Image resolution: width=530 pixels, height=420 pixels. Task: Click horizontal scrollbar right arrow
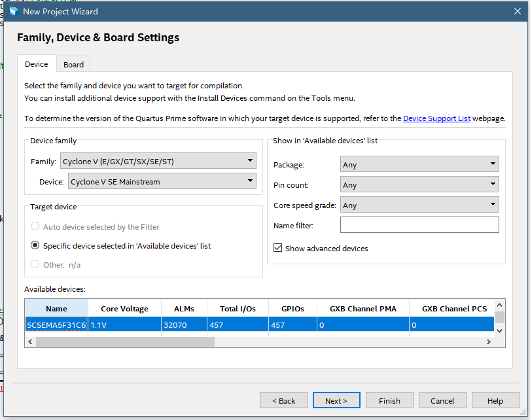(488, 341)
